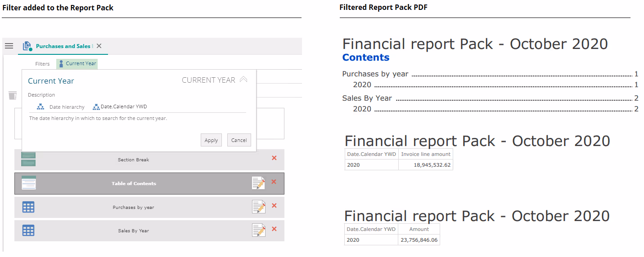Screen dimensions: 644x257
Task: Close the Purchases and Sales tab
Action: click(99, 46)
